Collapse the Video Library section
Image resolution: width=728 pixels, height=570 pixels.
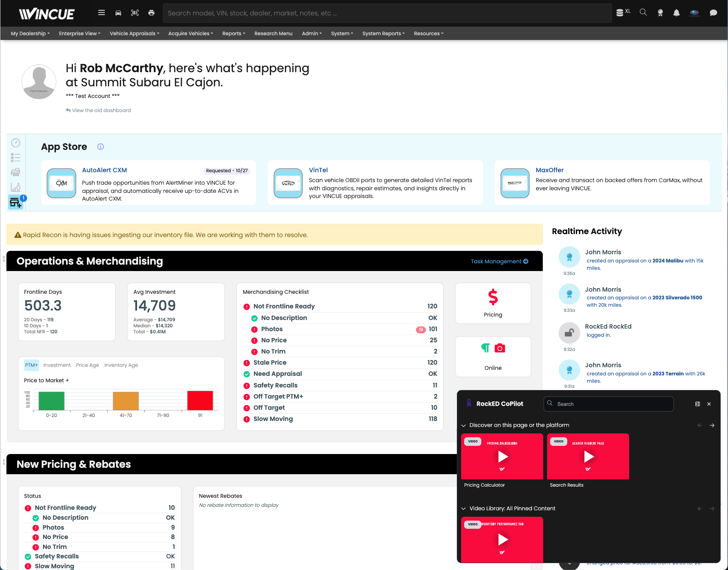coord(464,509)
